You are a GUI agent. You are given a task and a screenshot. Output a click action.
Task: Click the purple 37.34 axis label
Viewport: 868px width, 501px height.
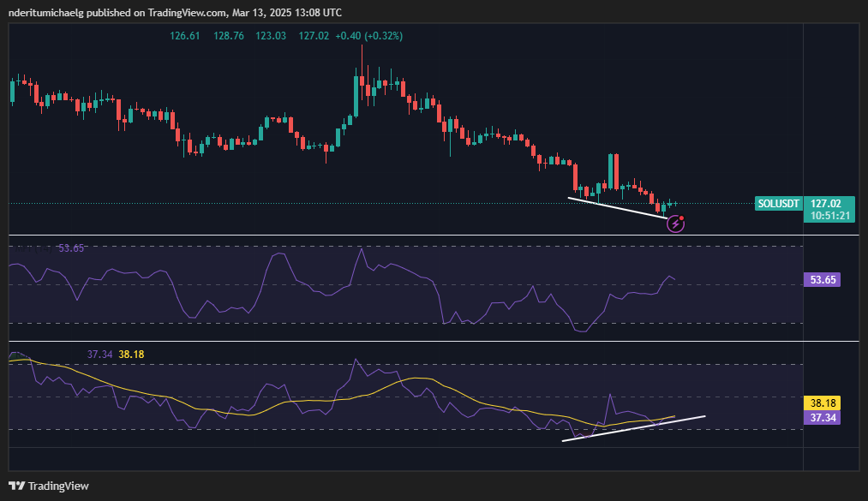coord(823,417)
